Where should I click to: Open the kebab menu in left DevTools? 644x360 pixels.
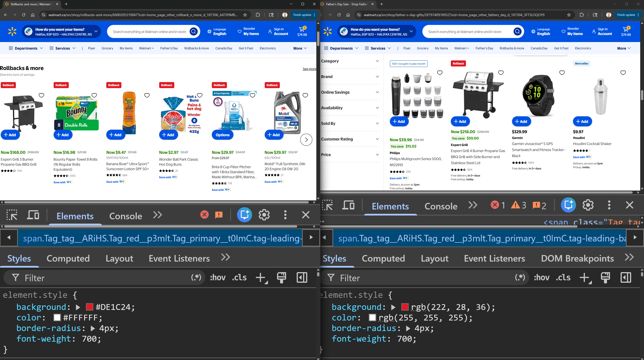click(285, 215)
